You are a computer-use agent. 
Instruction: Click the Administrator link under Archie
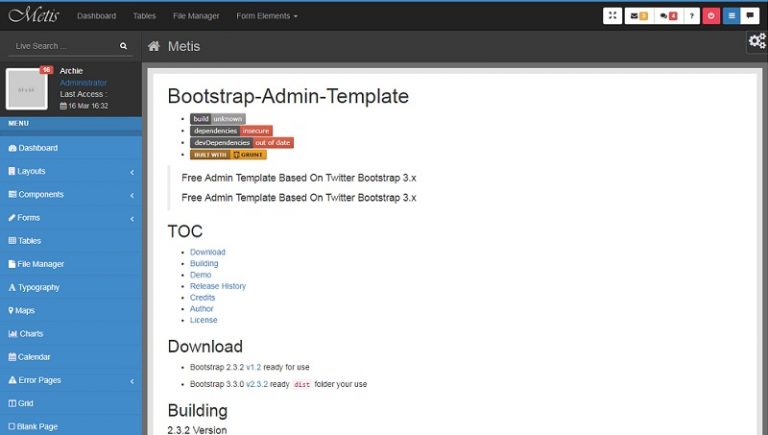coord(83,83)
